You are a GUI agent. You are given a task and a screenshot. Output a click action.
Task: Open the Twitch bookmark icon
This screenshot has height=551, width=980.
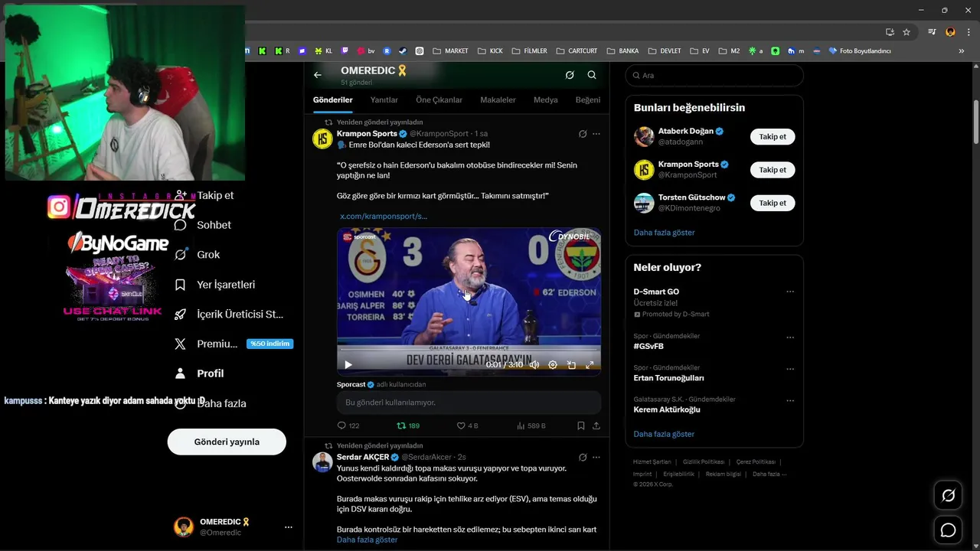[x=345, y=51]
